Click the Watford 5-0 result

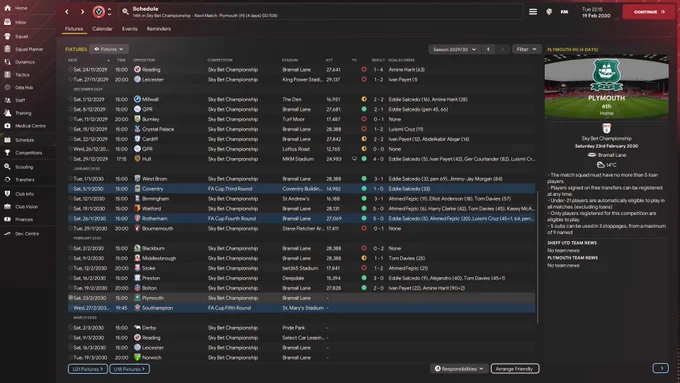(x=378, y=209)
